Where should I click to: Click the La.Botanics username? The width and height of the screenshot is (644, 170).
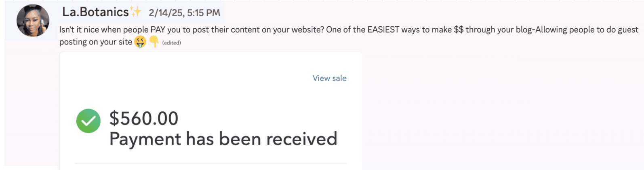point(95,12)
